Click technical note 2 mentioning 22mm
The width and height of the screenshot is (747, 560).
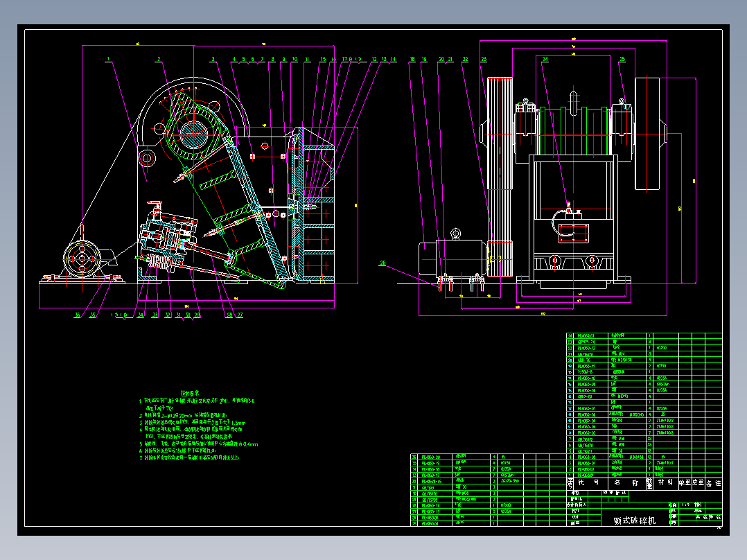[184, 416]
